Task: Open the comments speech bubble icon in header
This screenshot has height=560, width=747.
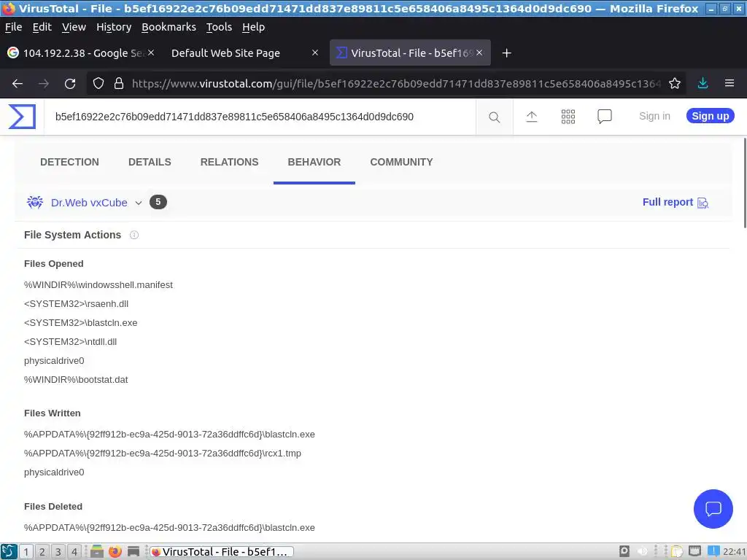Action: (605, 117)
